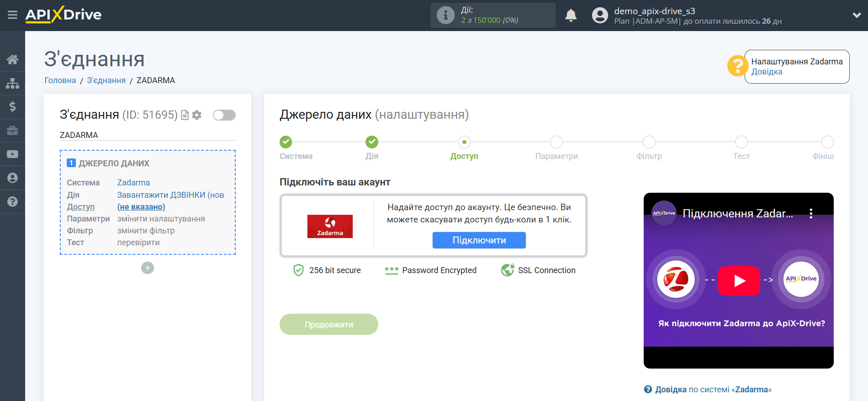
Task: Play the Zadarma connection video
Action: click(739, 280)
